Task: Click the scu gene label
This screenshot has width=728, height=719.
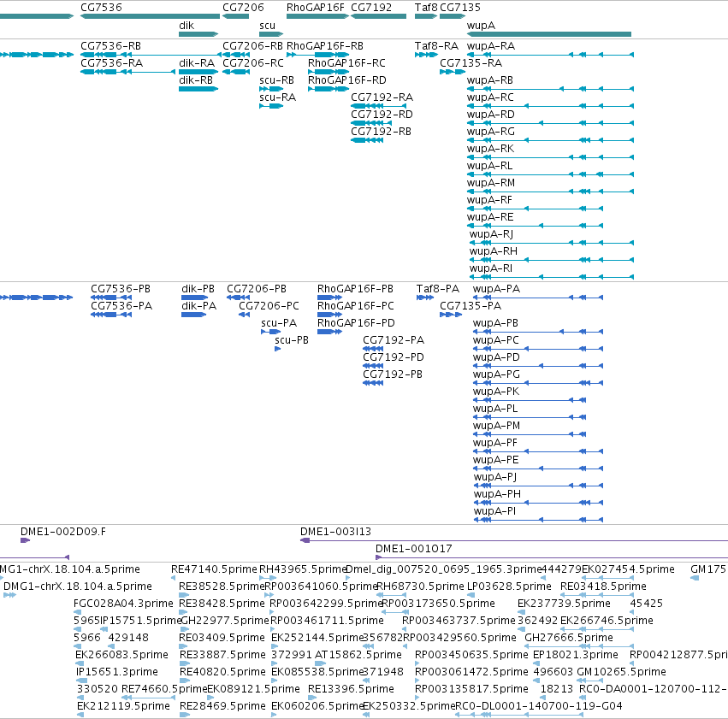Action: coord(267,26)
